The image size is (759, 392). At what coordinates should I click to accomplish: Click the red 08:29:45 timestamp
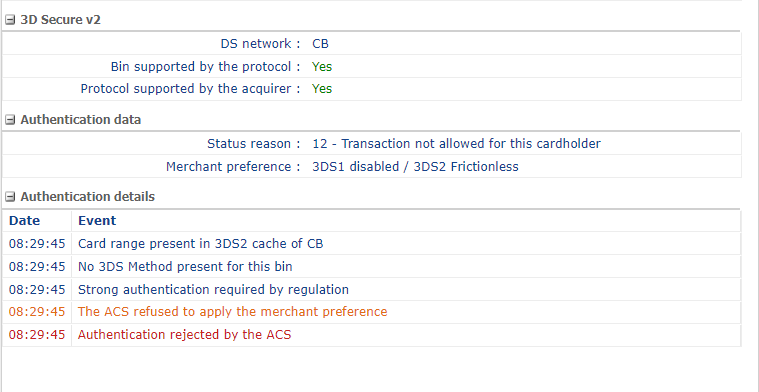(x=37, y=334)
